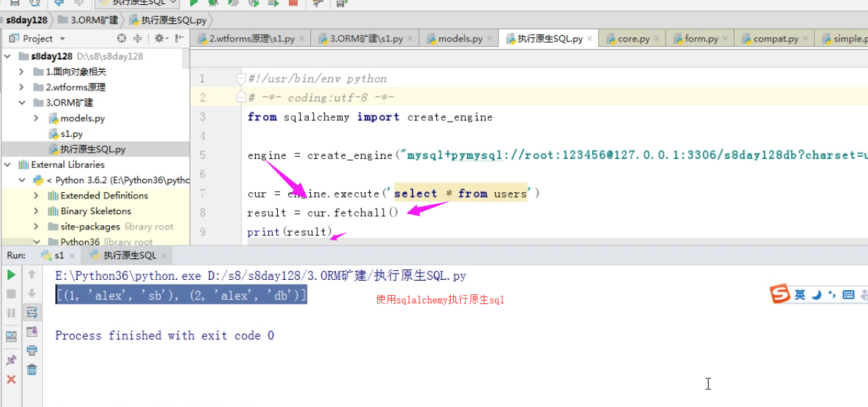Close the models.py editor tab

[491, 39]
